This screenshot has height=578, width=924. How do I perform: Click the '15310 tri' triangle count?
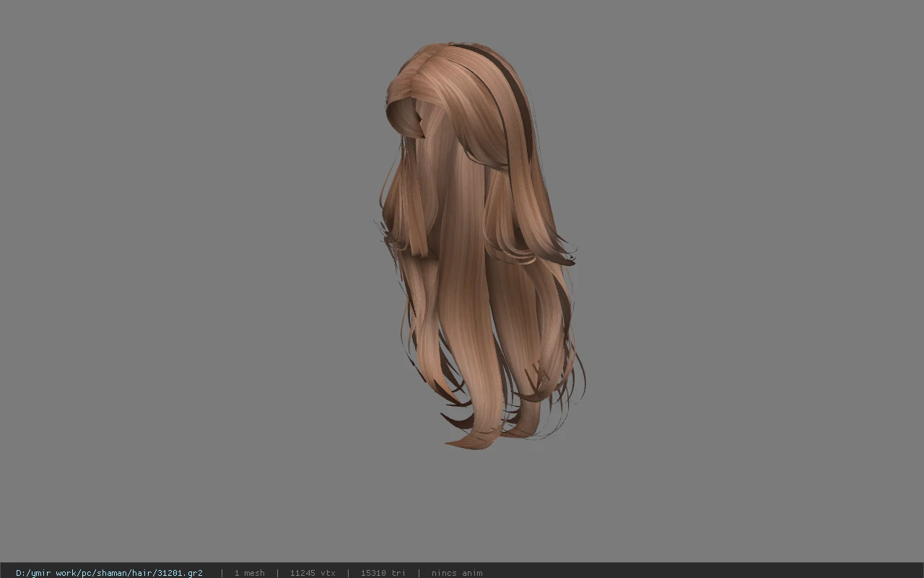pos(383,573)
